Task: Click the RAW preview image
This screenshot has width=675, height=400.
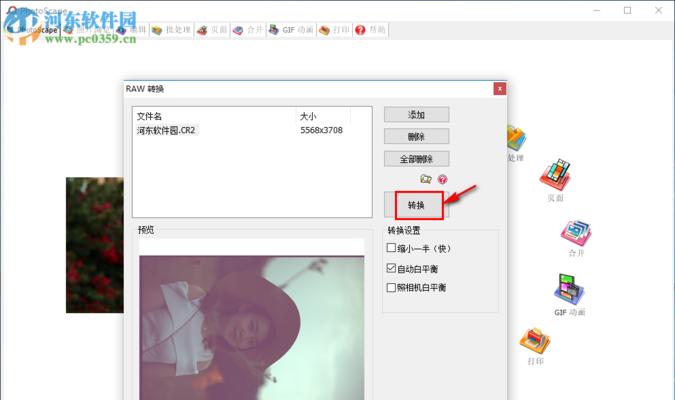Action: pos(251,328)
